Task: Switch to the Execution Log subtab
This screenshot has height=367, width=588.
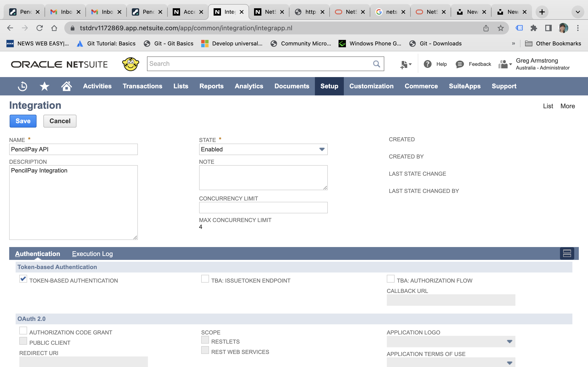Action: pos(92,254)
